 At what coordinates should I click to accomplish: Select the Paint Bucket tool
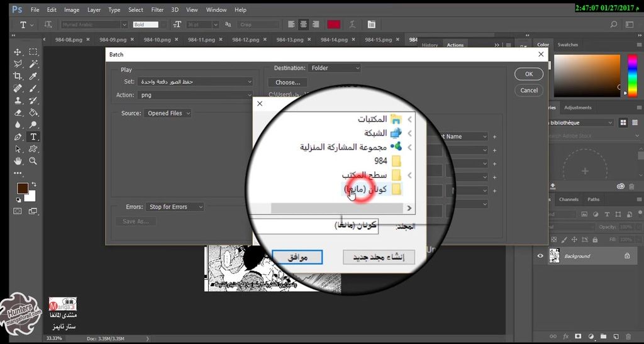(x=33, y=113)
